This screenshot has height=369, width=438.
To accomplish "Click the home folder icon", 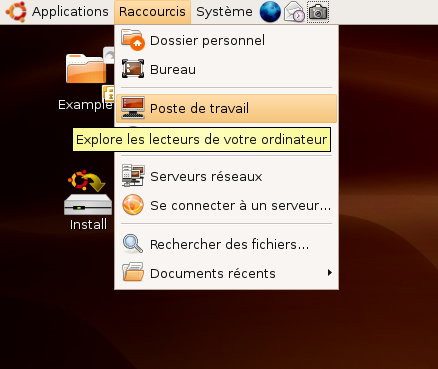I will point(133,40).
